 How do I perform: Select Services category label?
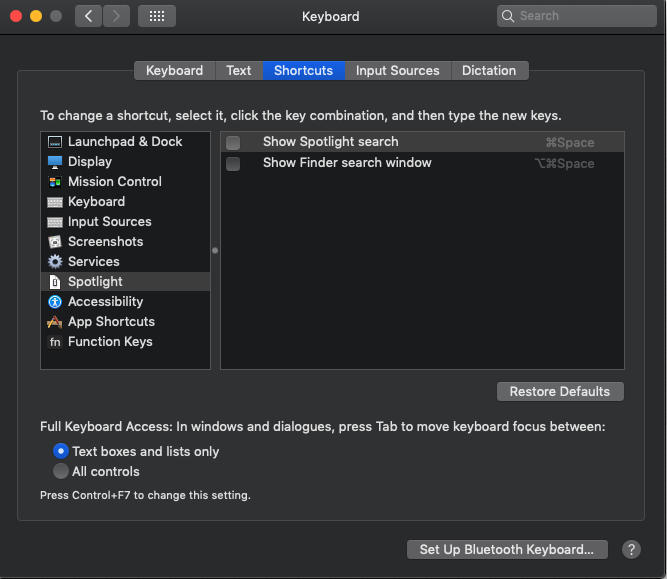(94, 262)
